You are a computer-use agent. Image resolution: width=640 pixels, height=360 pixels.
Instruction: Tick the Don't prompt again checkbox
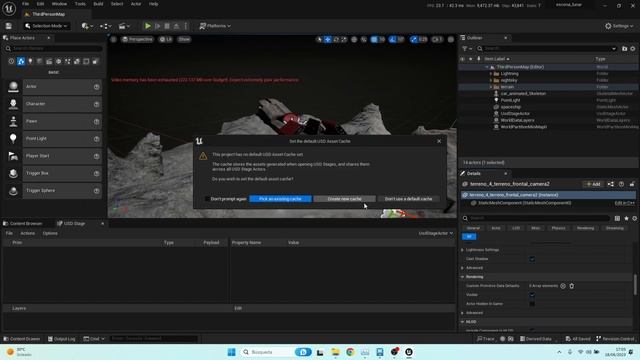point(207,199)
